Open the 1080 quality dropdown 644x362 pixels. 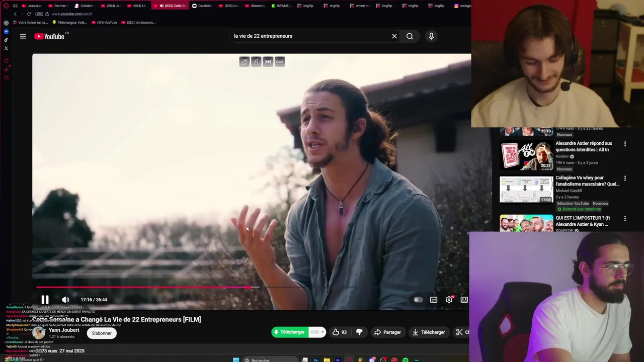pos(317,332)
